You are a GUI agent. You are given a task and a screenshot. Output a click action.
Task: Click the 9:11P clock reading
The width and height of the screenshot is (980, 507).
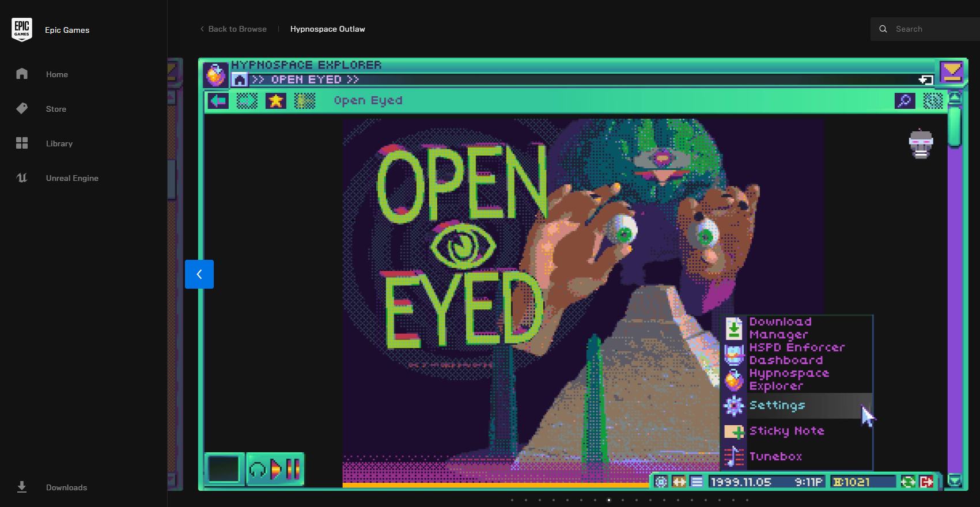pyautogui.click(x=809, y=482)
